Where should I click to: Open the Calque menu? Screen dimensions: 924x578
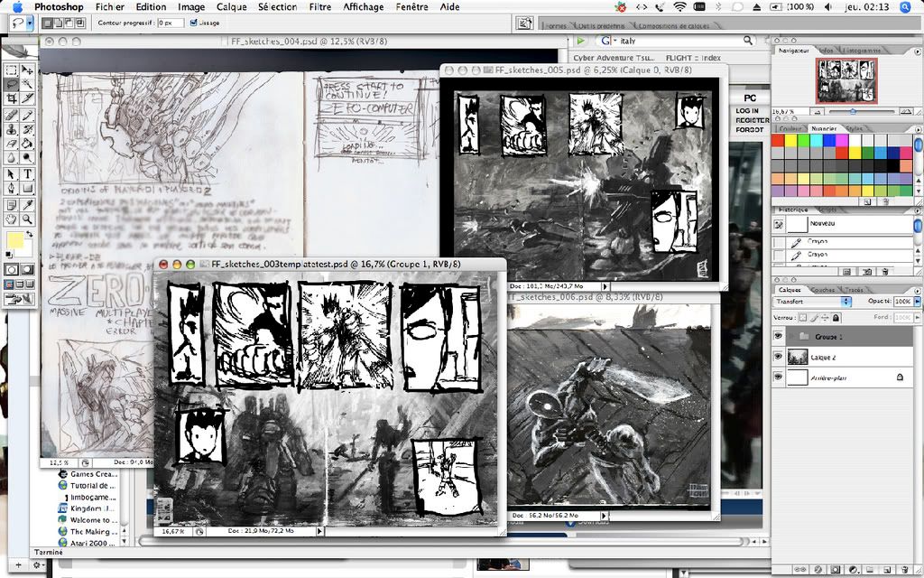tap(232, 7)
